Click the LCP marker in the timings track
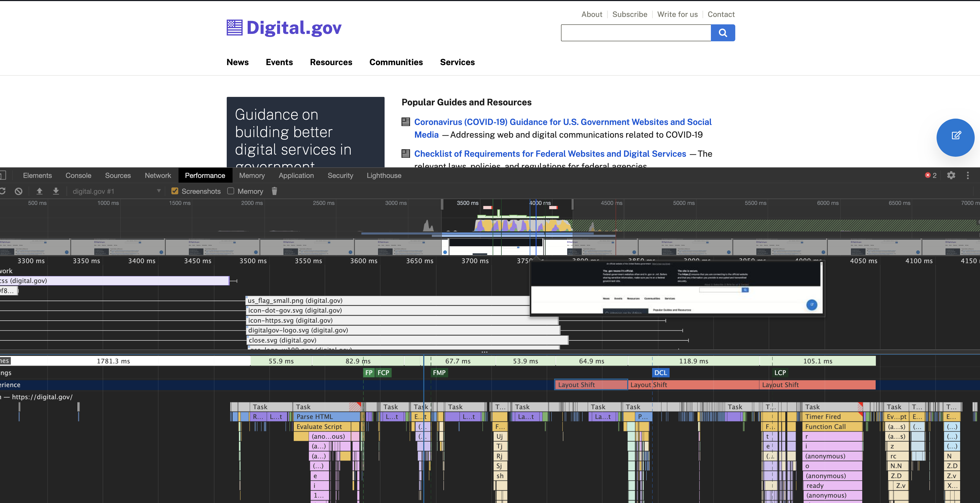Viewport: 980px width, 503px height. [x=780, y=372]
